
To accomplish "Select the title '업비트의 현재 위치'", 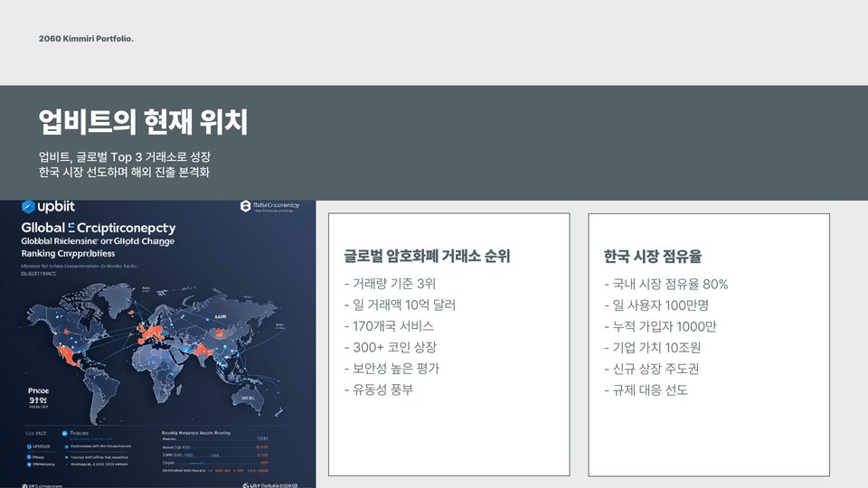I will coord(144,122).
